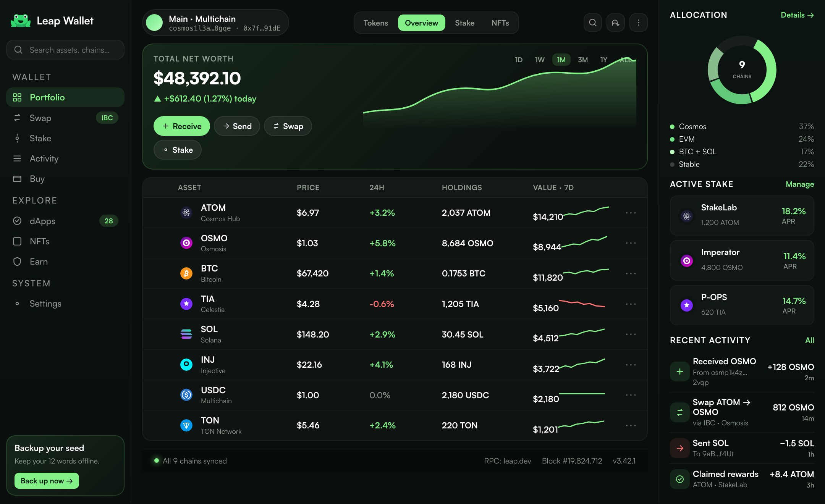Click the Stake button in net worth card
Screen dimensions: 825x504
178,150
